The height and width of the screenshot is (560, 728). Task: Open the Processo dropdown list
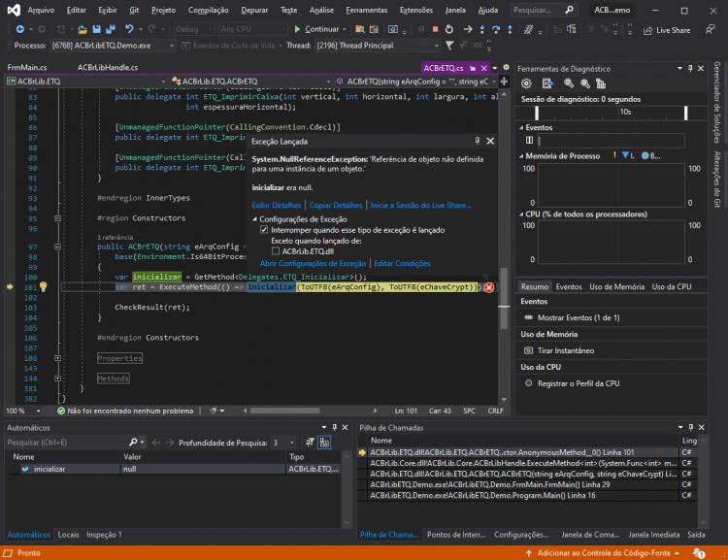172,46
